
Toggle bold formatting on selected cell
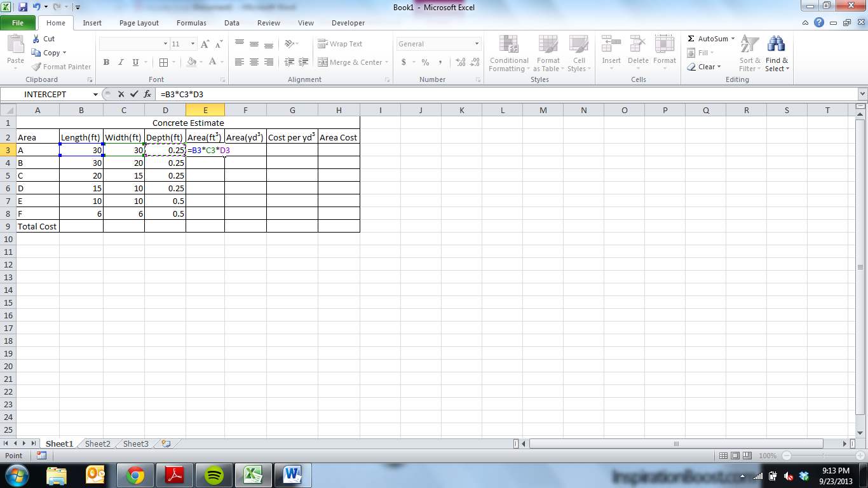tap(105, 62)
